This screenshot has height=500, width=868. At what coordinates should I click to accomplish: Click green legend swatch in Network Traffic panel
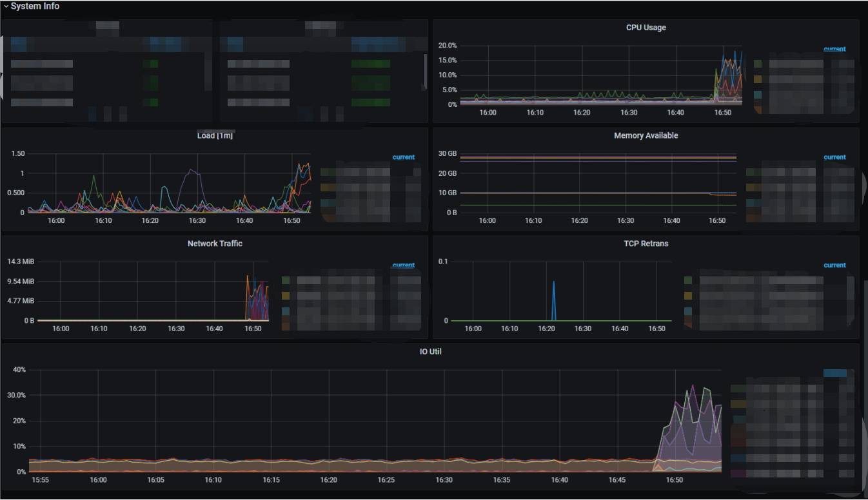pos(286,280)
